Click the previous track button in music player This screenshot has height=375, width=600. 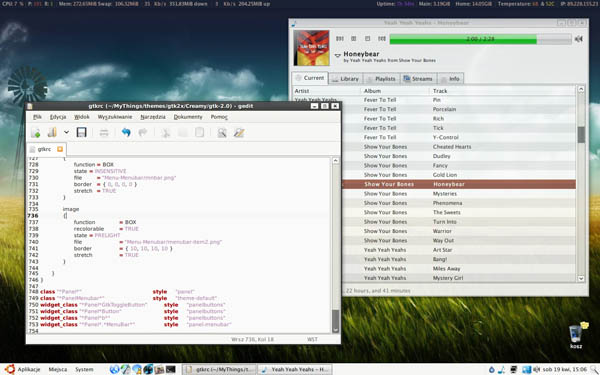[339, 39]
